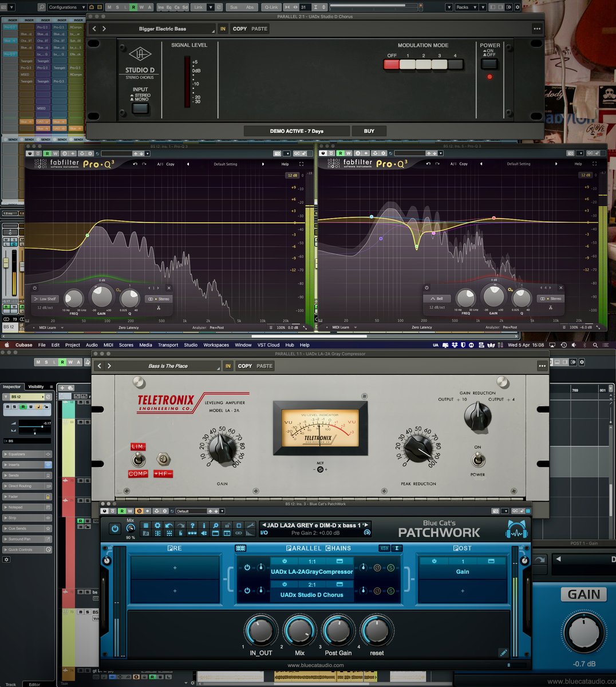Click MIDI Learn in right Pro-Q 3

click(341, 327)
